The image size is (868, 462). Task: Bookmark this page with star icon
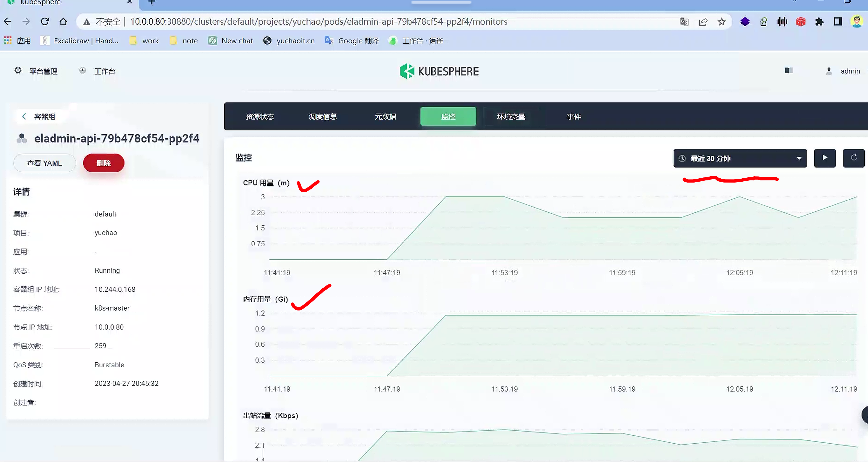pyautogui.click(x=721, y=22)
